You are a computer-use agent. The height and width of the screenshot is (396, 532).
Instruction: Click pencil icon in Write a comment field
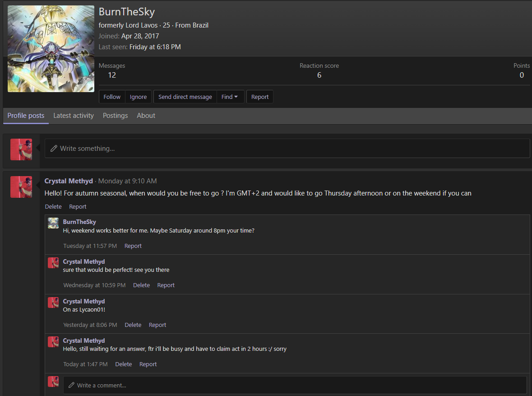pyautogui.click(x=71, y=385)
